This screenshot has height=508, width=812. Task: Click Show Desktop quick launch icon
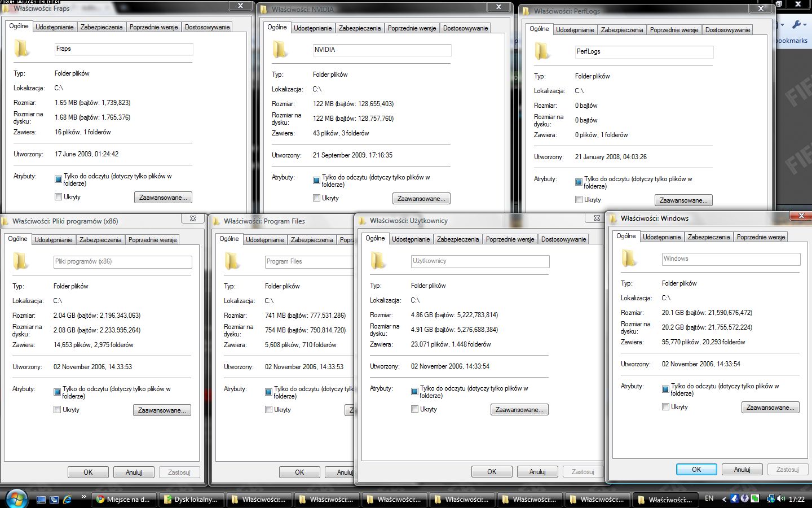41,500
